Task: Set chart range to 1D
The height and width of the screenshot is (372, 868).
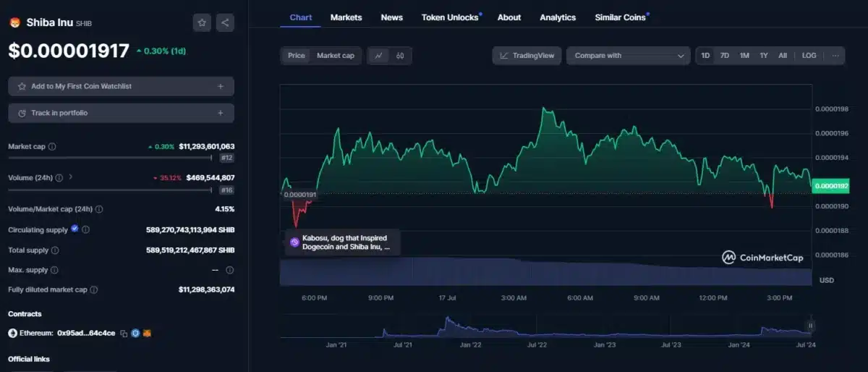Action: click(705, 56)
